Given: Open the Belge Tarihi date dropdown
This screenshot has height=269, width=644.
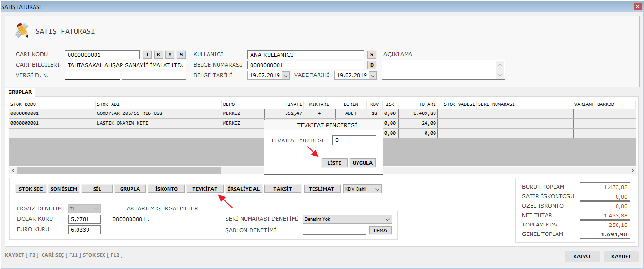Looking at the screenshot, I should [286, 75].
